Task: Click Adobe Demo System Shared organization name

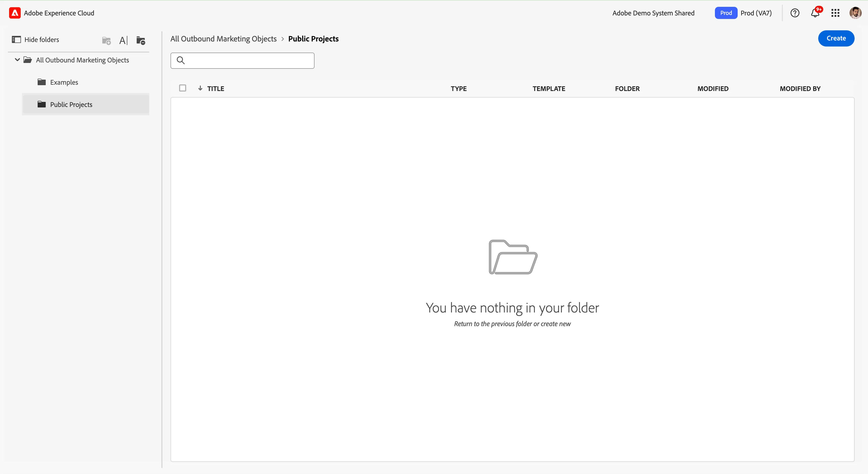Action: click(653, 13)
